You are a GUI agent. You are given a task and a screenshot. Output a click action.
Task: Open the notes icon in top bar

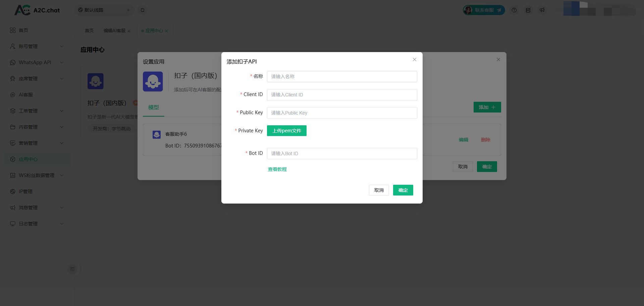(x=528, y=10)
